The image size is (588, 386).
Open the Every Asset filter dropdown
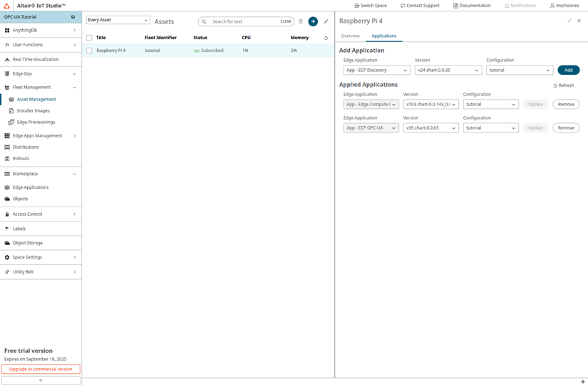point(118,20)
